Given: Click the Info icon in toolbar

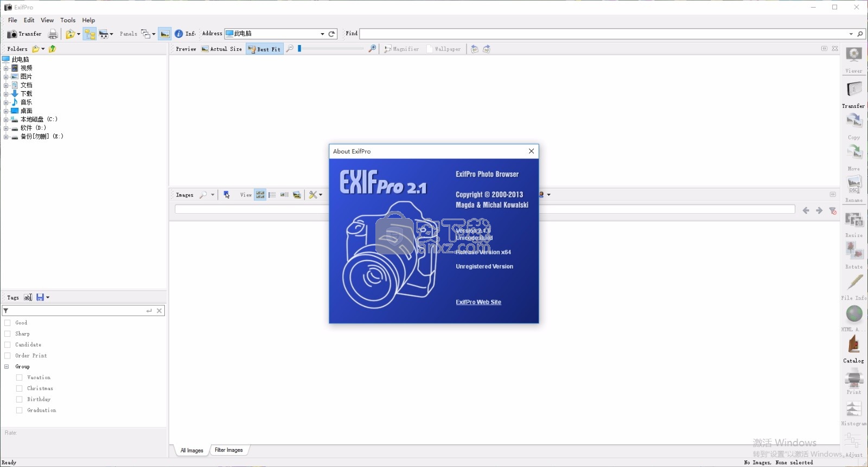Looking at the screenshot, I should tap(178, 34).
